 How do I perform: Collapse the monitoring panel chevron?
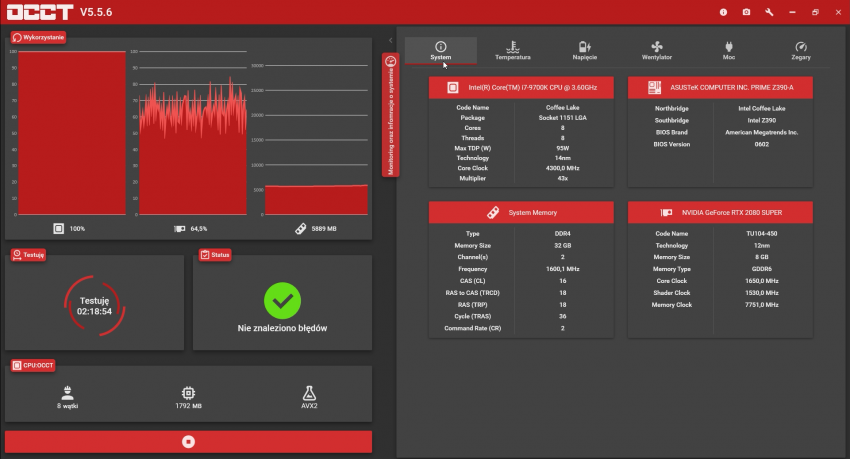[x=390, y=40]
